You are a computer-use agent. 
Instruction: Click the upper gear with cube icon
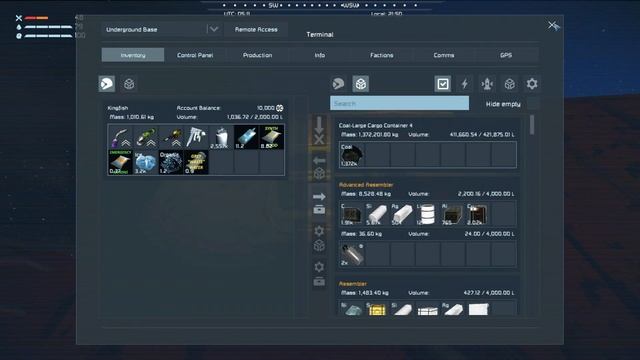[319, 238]
